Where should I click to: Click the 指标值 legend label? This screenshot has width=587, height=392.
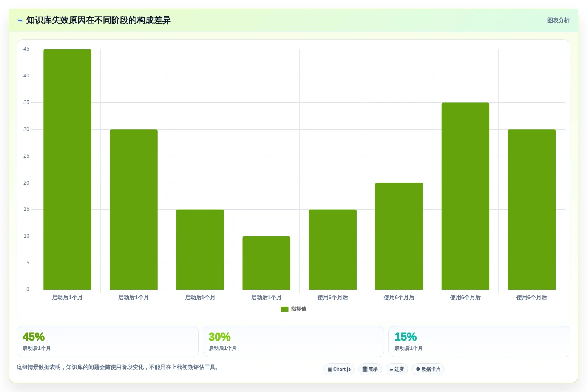point(298,309)
